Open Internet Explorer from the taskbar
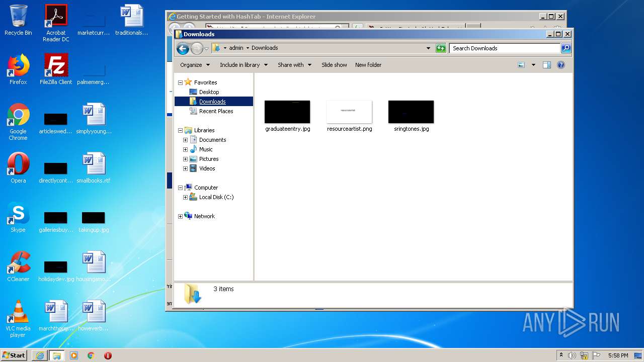This screenshot has width=644, height=362. coord(40,355)
